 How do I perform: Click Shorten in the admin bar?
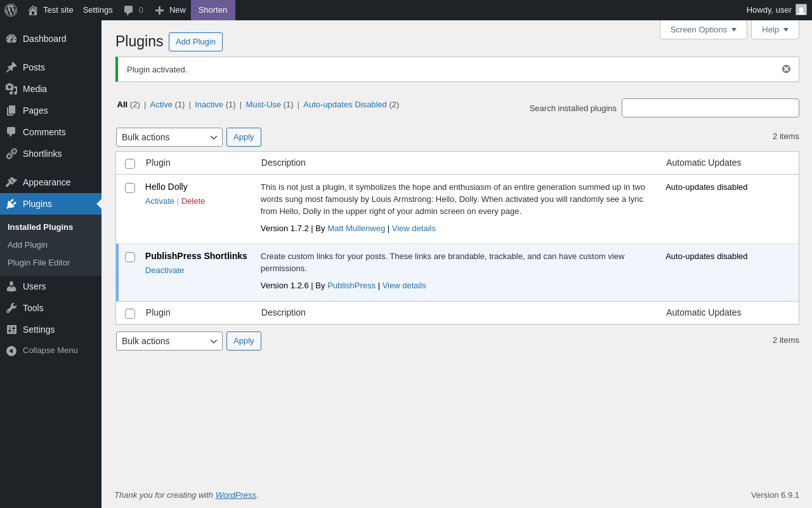[213, 10]
